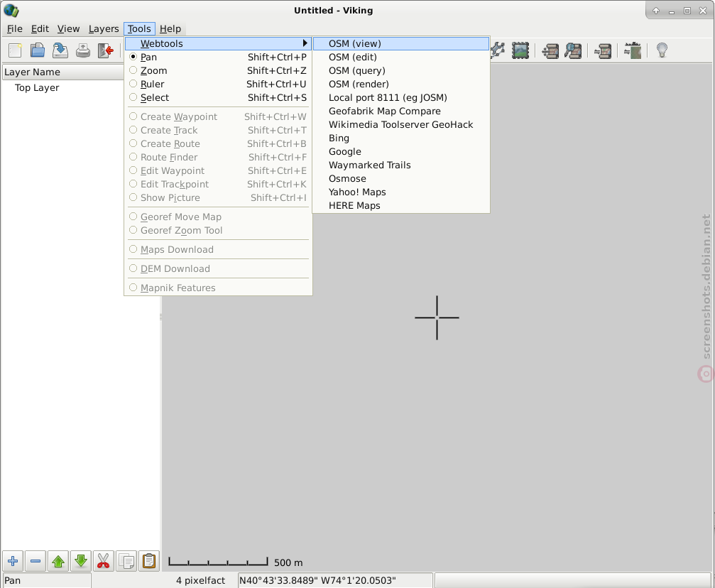The image size is (715, 588).
Task: Click the Layer Name column header
Action: [x=63, y=72]
